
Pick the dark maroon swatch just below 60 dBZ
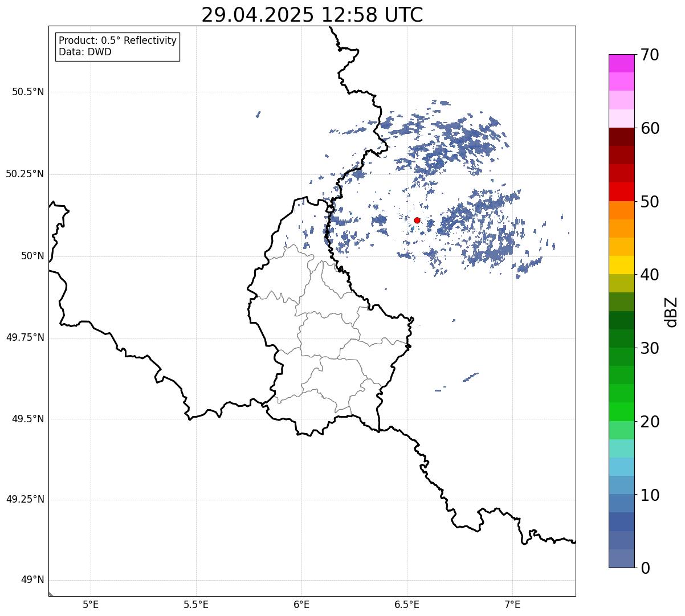tap(621, 137)
